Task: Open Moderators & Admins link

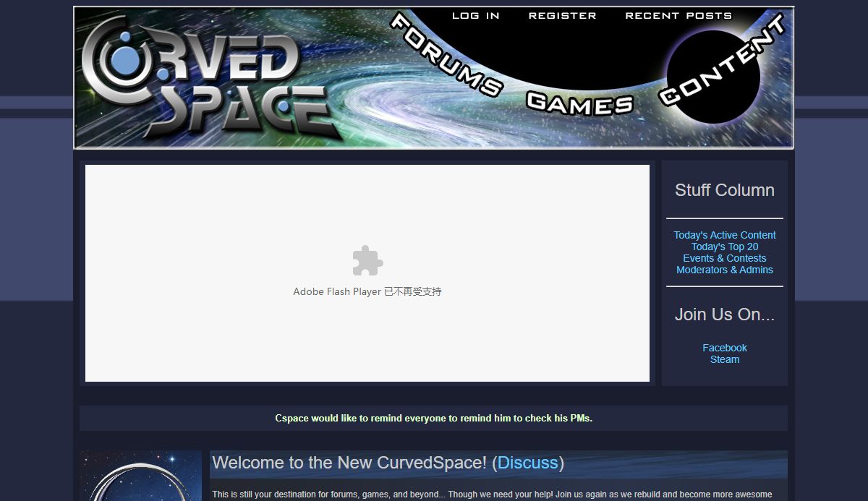Action: 725,270
